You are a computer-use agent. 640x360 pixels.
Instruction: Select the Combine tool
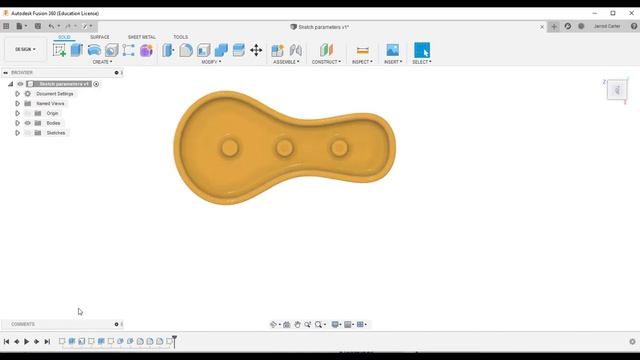221,50
